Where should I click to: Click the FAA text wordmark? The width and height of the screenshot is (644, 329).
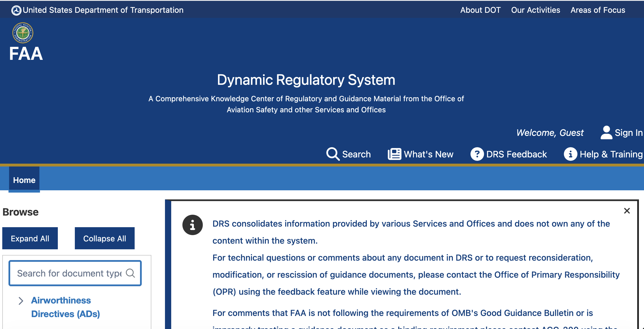(26, 54)
